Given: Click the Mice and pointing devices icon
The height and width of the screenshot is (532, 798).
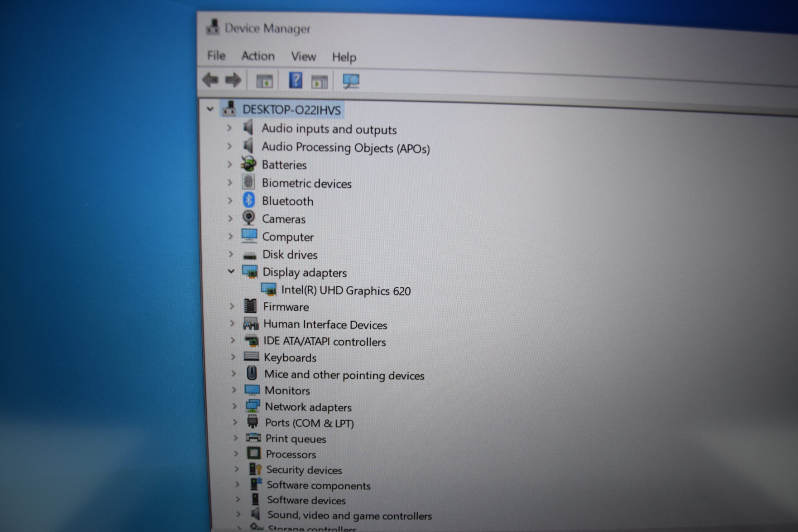Looking at the screenshot, I should 252,373.
